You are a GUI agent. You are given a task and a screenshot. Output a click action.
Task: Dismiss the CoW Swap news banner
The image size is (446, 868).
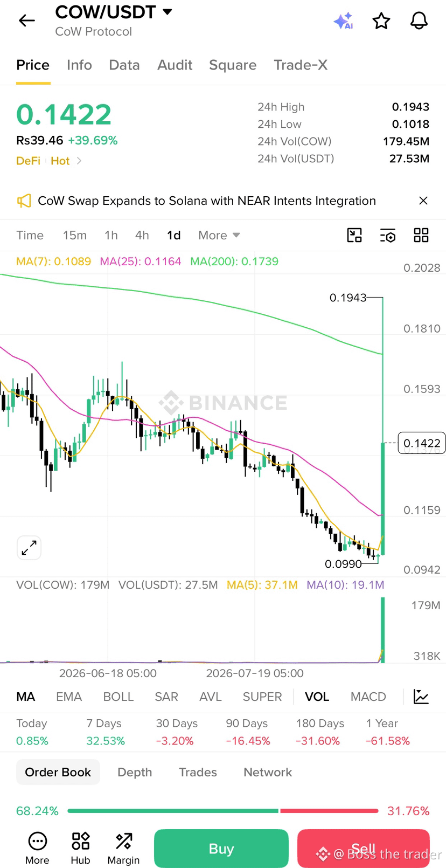click(423, 201)
